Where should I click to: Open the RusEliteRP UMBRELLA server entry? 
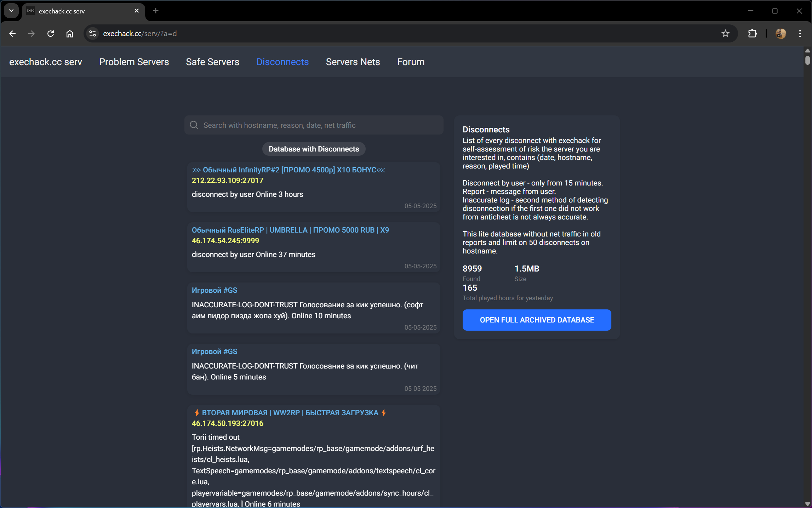click(290, 230)
